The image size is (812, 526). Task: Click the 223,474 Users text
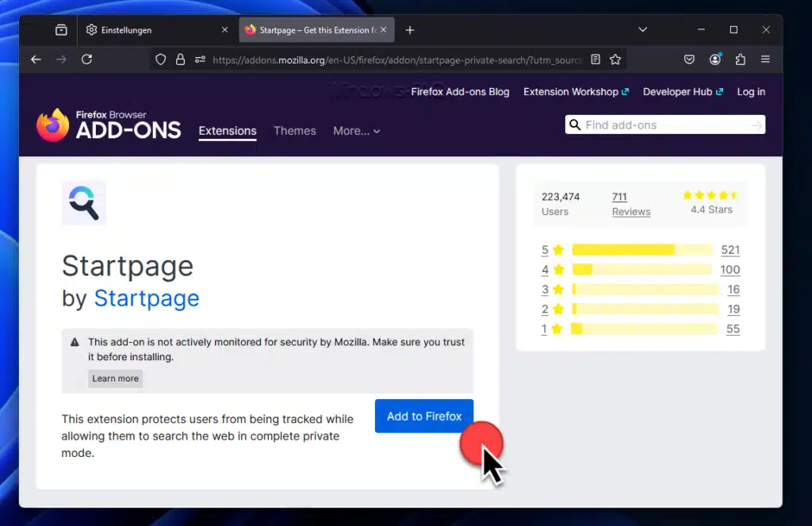point(561,204)
